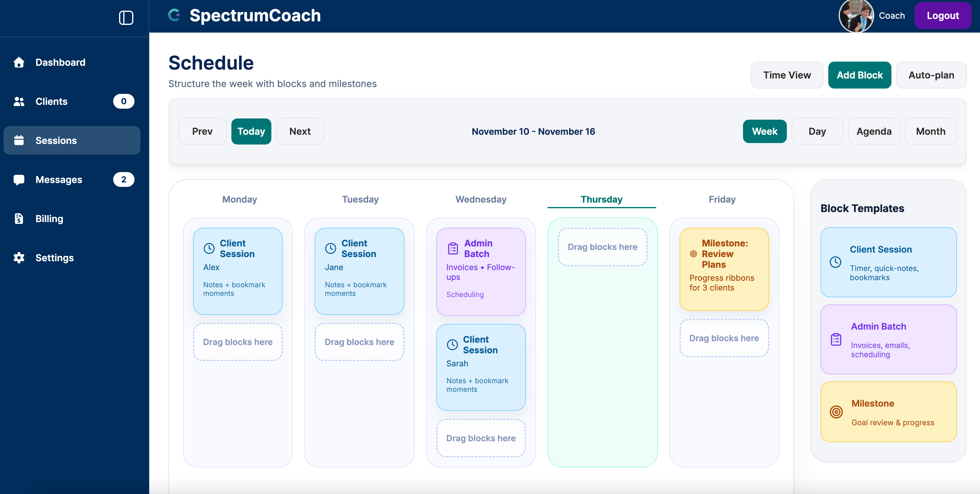Click the Sessions calendar icon
The width and height of the screenshot is (980, 494).
[19, 140]
